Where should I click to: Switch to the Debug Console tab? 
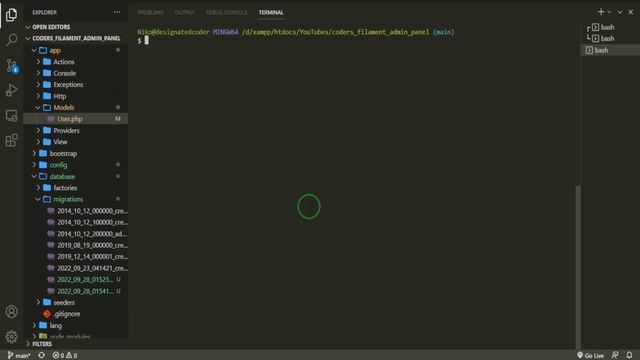click(227, 13)
